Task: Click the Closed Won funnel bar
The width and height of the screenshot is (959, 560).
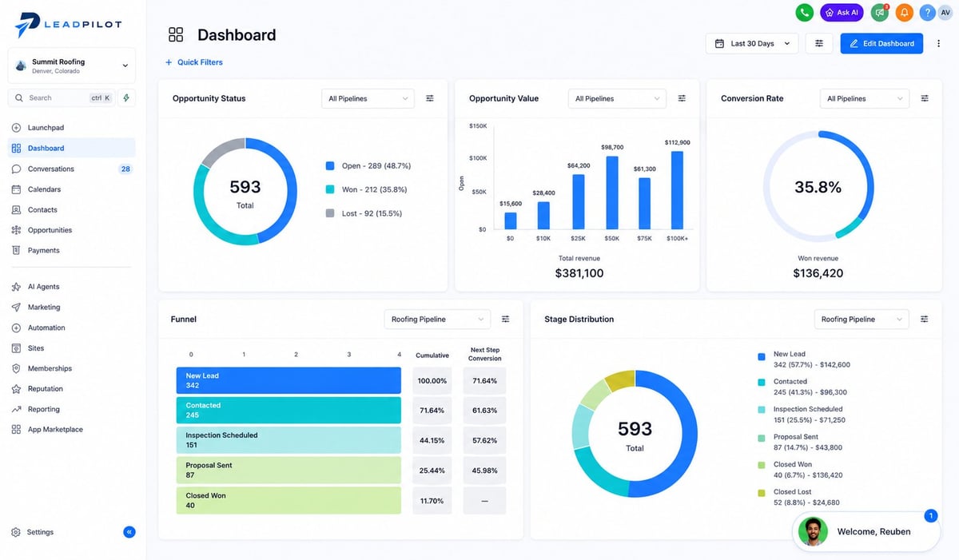Action: click(x=288, y=500)
